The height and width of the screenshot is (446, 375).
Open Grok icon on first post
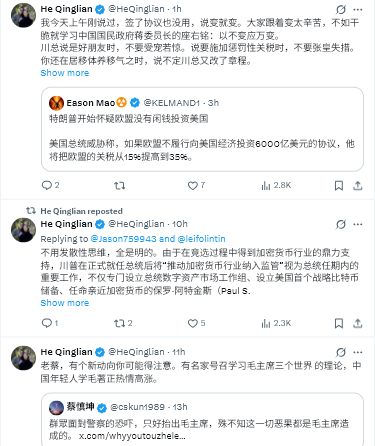[341, 9]
